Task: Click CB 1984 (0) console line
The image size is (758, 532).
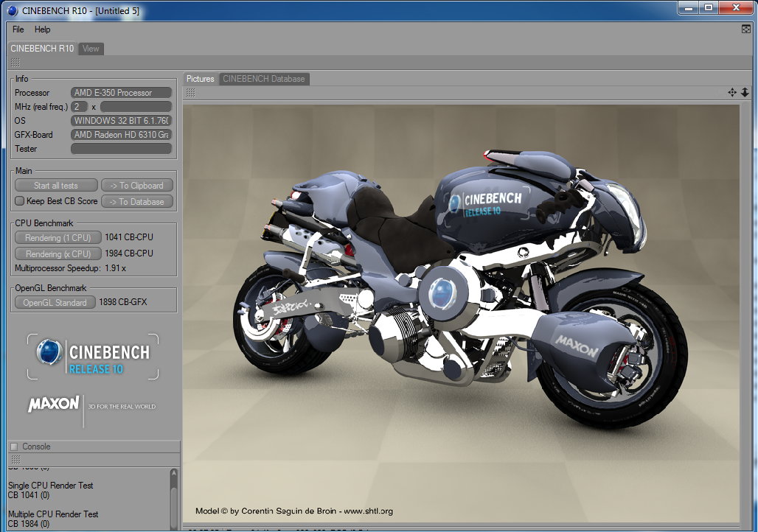Action: tap(29, 524)
